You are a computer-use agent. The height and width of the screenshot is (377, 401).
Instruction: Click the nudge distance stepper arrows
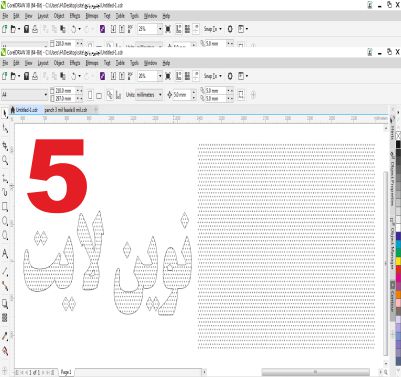[x=194, y=95]
